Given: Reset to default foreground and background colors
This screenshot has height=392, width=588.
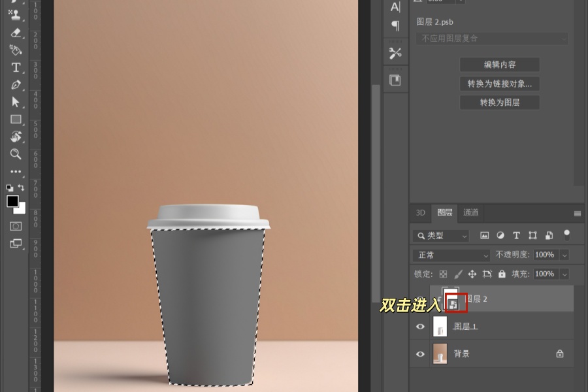Looking at the screenshot, I should click(x=10, y=188).
